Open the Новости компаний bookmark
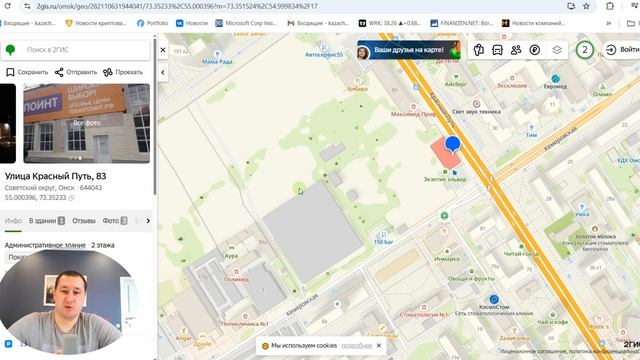 click(533, 23)
